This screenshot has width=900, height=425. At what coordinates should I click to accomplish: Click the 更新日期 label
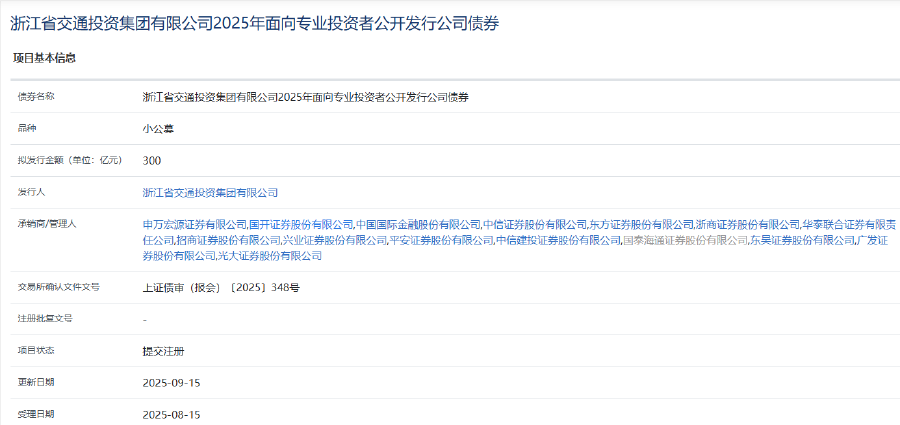pos(36,382)
